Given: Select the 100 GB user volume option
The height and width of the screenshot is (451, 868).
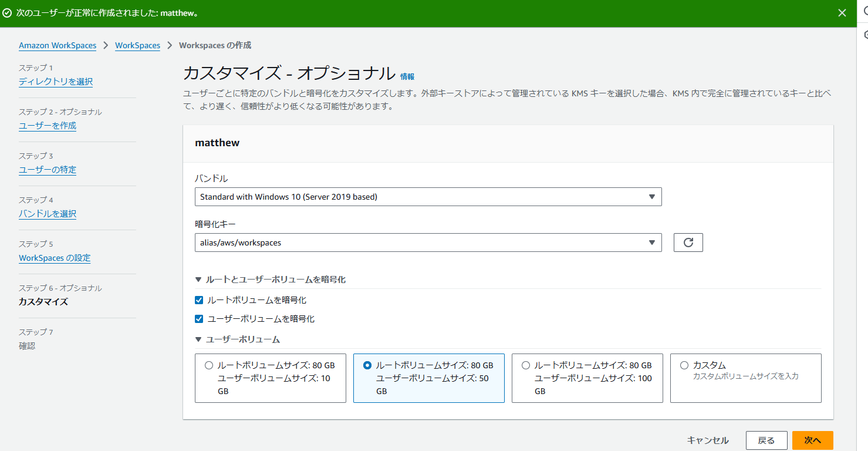Looking at the screenshot, I should [x=525, y=365].
